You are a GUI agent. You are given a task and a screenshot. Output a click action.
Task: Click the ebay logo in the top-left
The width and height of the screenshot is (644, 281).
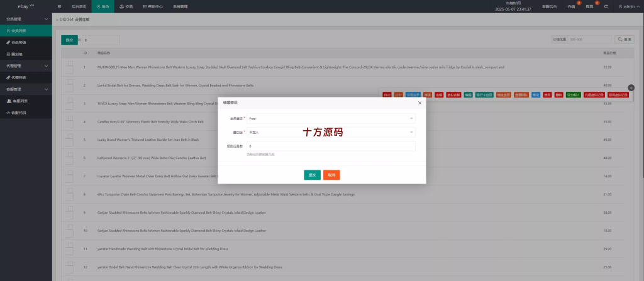tap(25, 6)
